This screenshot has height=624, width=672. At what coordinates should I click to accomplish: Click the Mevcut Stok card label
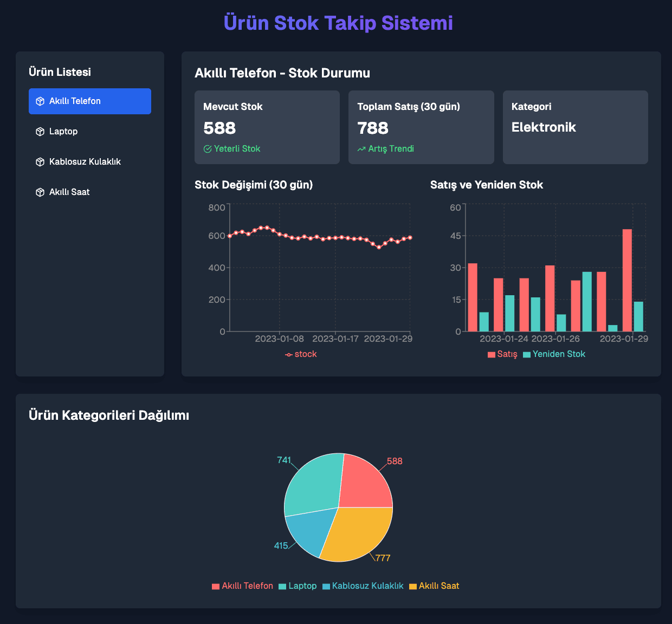click(233, 107)
